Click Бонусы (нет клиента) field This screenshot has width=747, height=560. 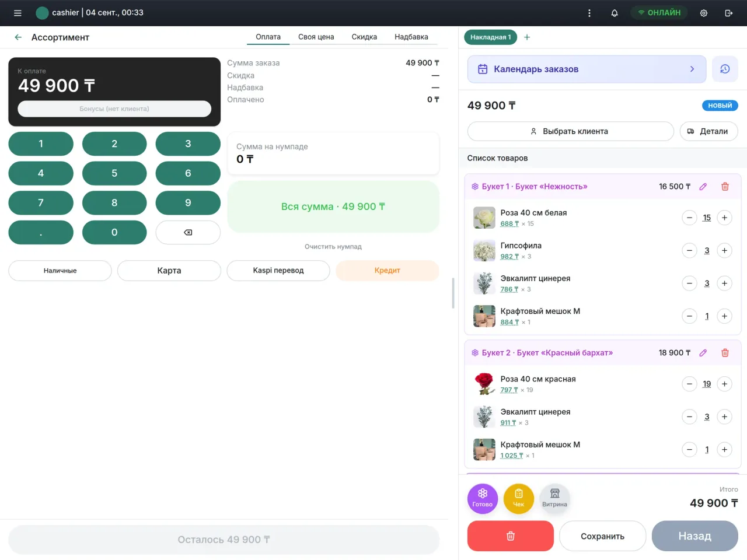(x=114, y=108)
